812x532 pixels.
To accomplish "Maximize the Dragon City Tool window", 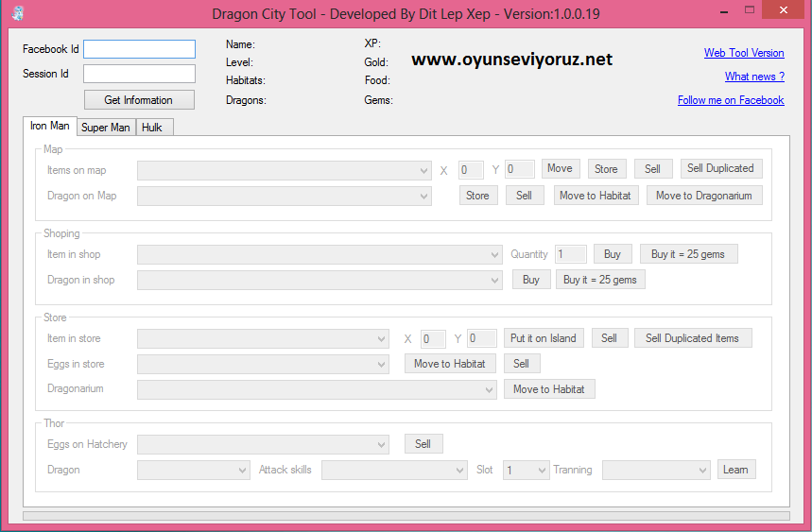I will click(x=750, y=9).
